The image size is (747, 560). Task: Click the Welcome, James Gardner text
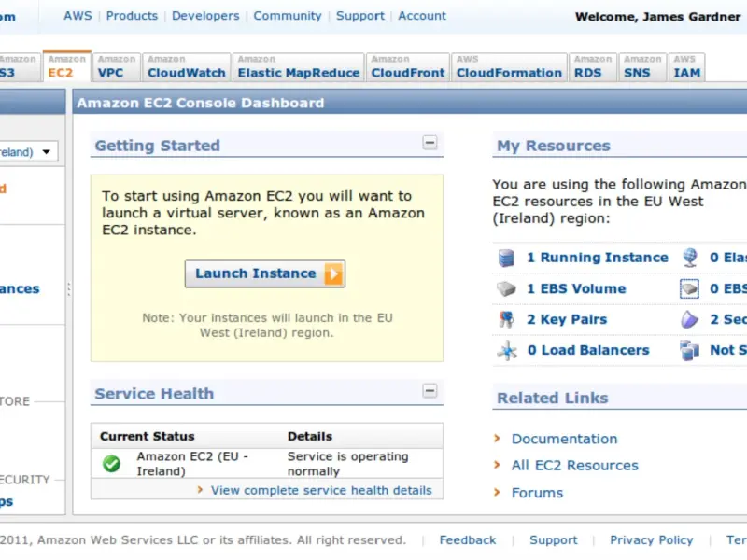[657, 17]
